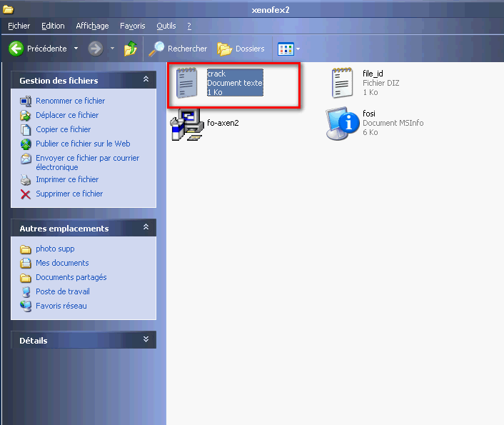Open Mes documents link
Screen dimensions: 504x425
(62, 263)
